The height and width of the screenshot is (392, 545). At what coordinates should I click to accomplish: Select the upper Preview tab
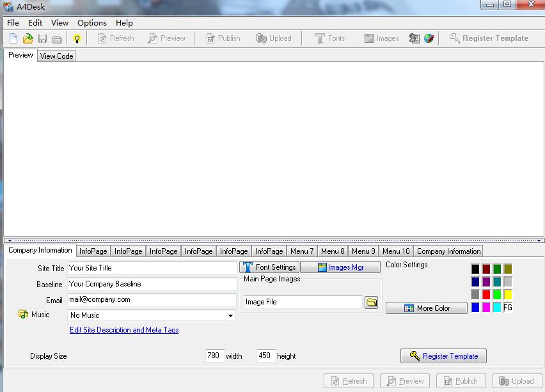20,55
